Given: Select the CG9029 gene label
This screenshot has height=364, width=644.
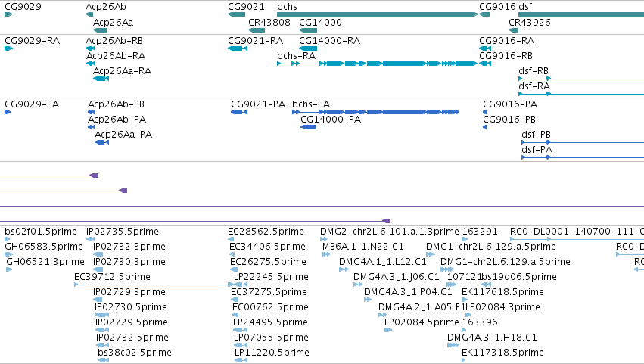Looking at the screenshot, I should 23,7.
